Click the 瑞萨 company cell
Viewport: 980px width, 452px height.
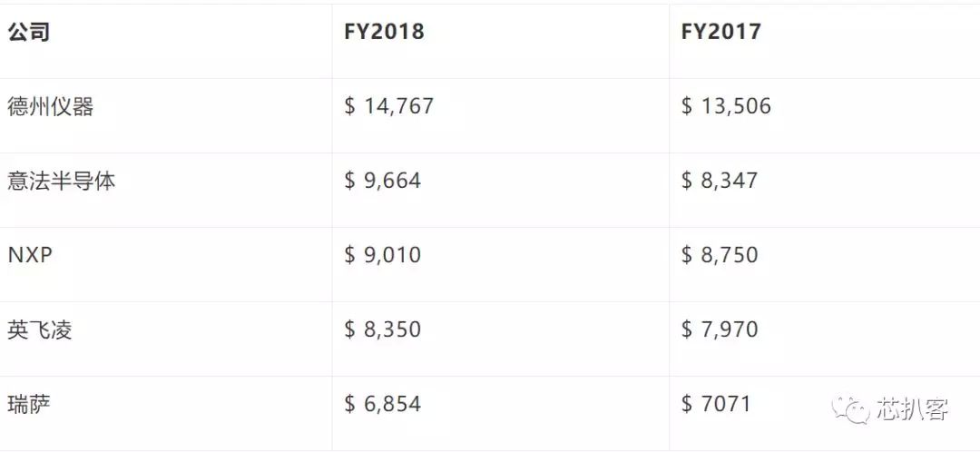(29, 404)
